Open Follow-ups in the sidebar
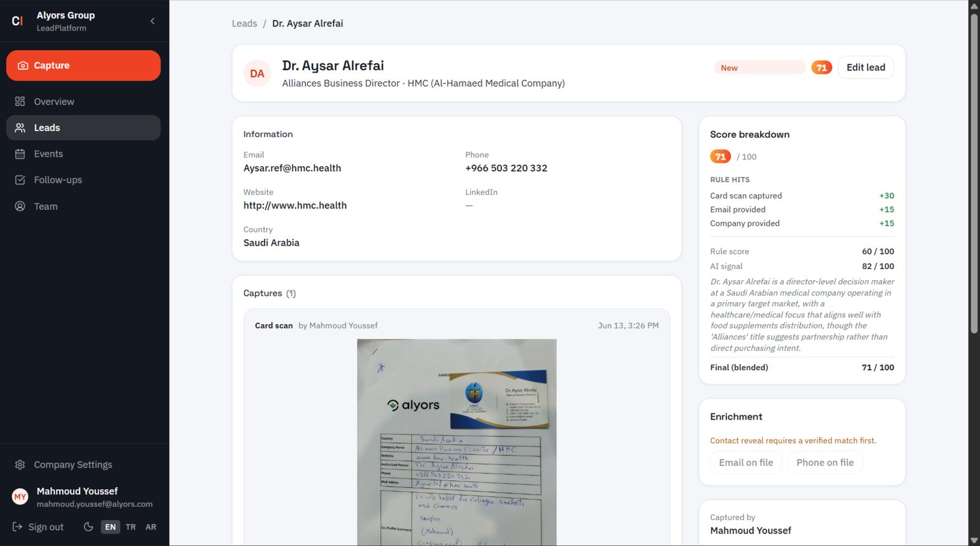 (x=83, y=180)
